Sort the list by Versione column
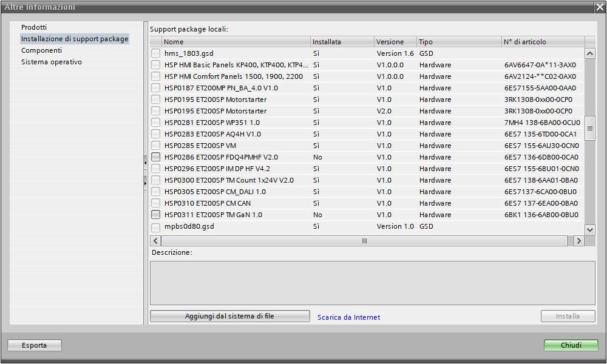The image size is (607, 364). click(396, 42)
